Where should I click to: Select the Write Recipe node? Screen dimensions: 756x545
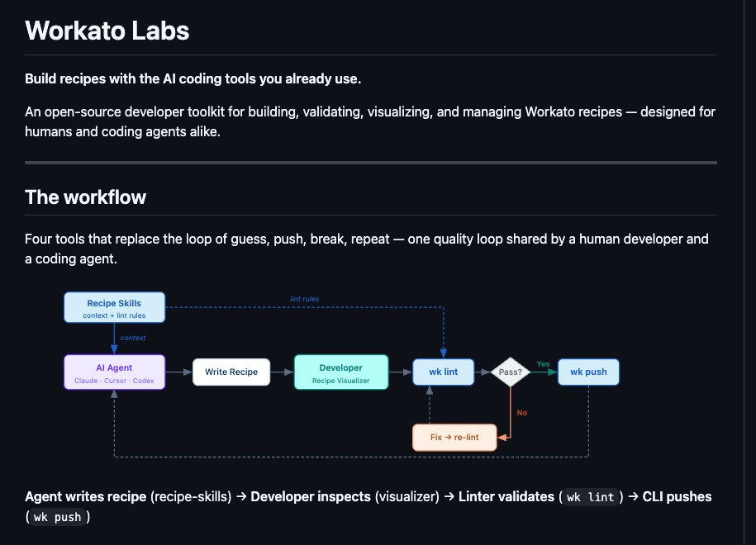point(231,372)
